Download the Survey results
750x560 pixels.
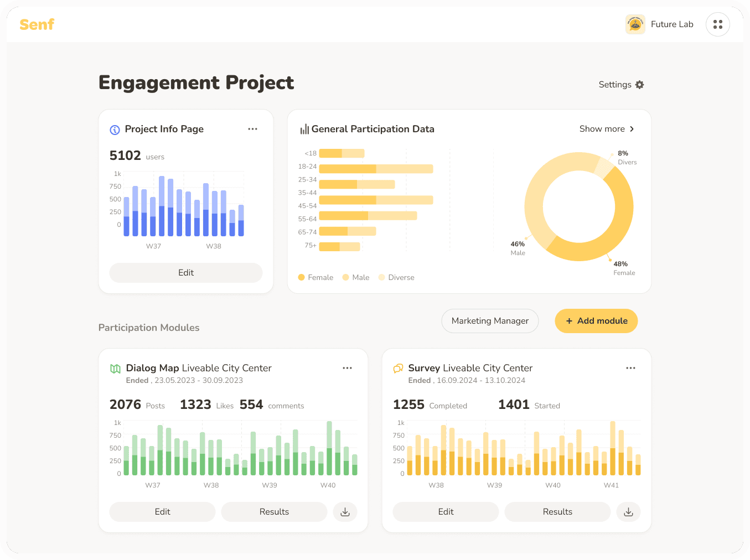(x=628, y=512)
